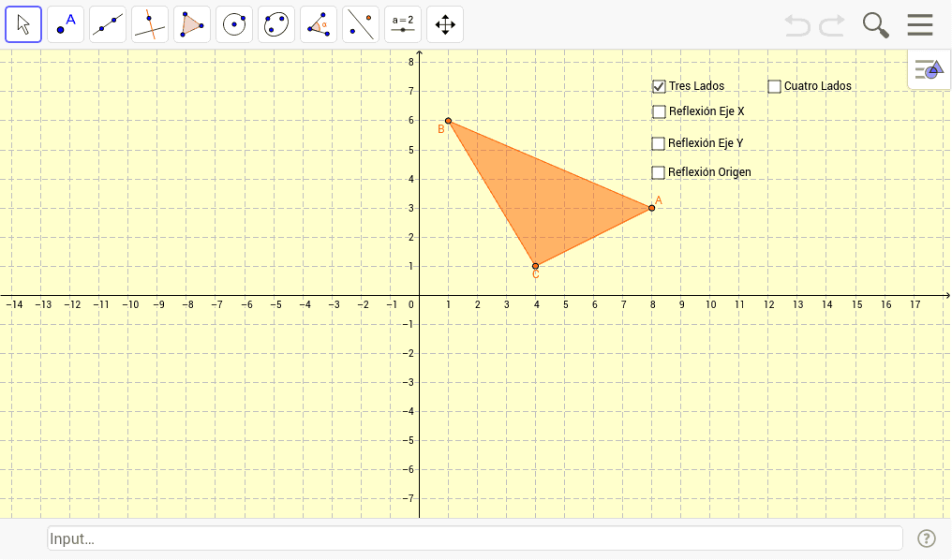The image size is (952, 560).
Task: Select the Move arrow tool
Action: tap(23, 25)
